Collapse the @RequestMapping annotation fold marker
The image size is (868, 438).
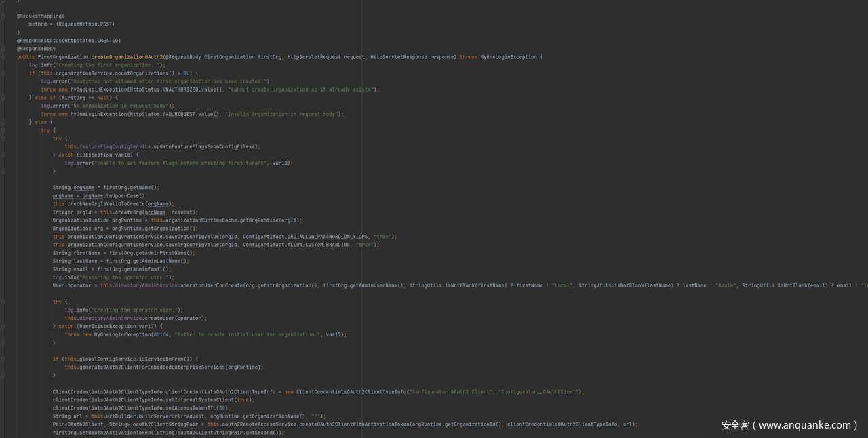click(x=3, y=16)
